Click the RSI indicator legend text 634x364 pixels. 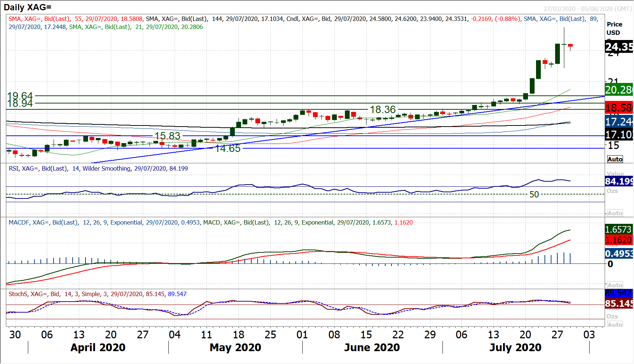pyautogui.click(x=98, y=169)
